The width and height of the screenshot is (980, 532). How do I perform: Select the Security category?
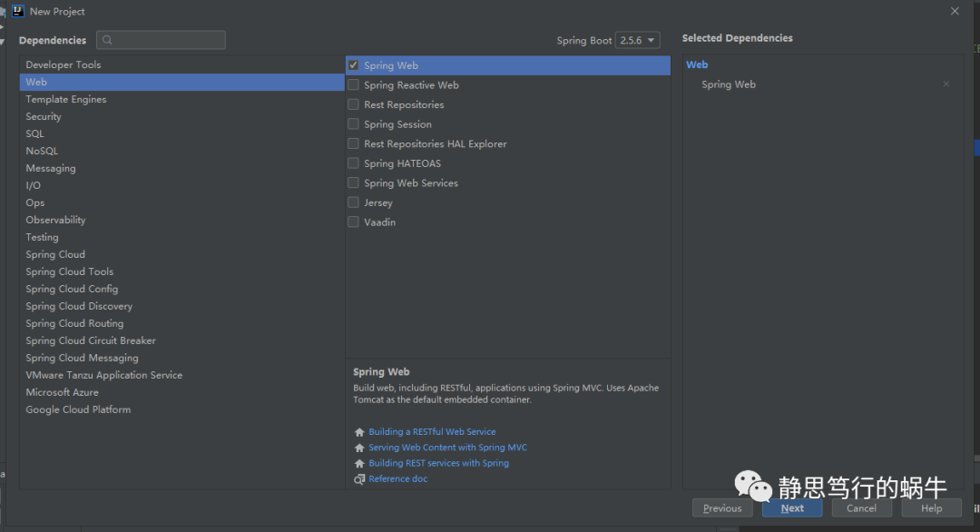pos(181,116)
